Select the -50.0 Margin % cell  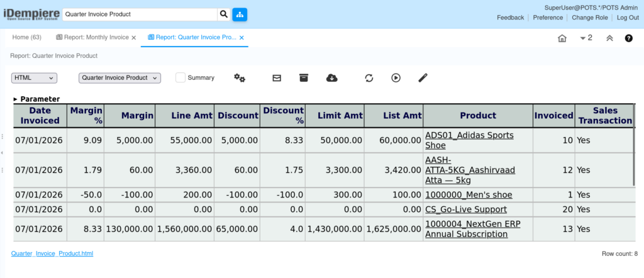(86, 194)
